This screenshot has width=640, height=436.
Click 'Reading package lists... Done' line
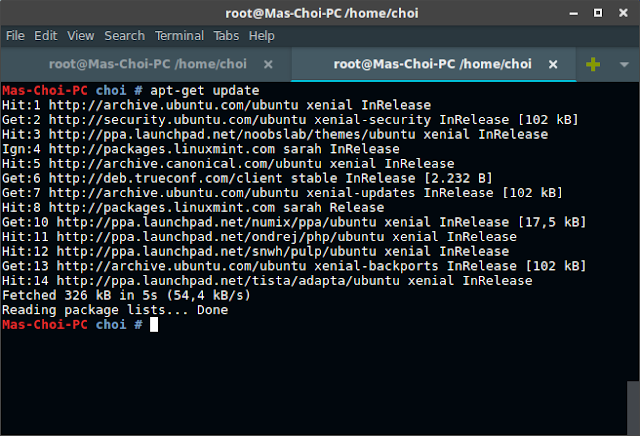115,310
